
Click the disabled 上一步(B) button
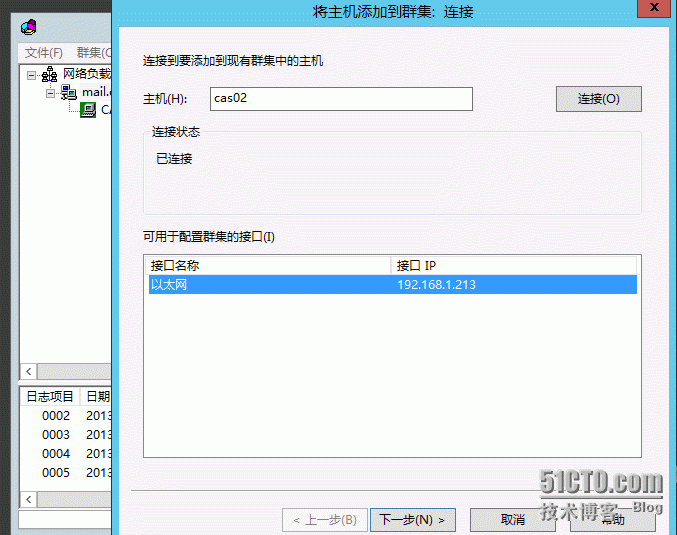[x=325, y=519]
